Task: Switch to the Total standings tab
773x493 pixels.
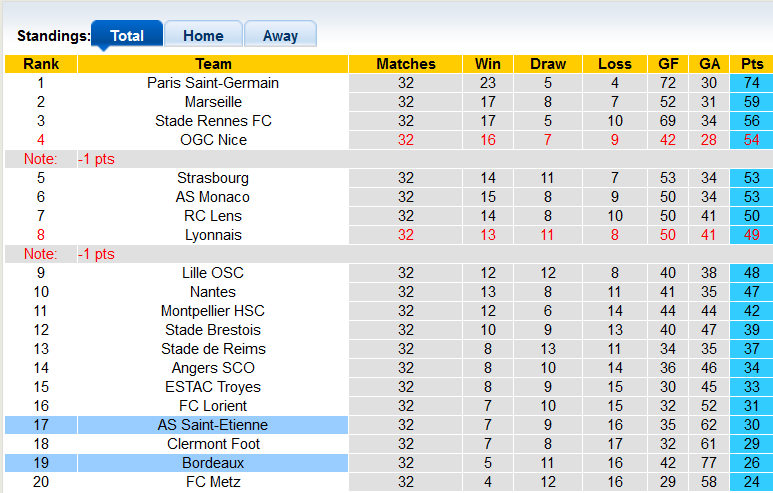Action: [x=127, y=35]
